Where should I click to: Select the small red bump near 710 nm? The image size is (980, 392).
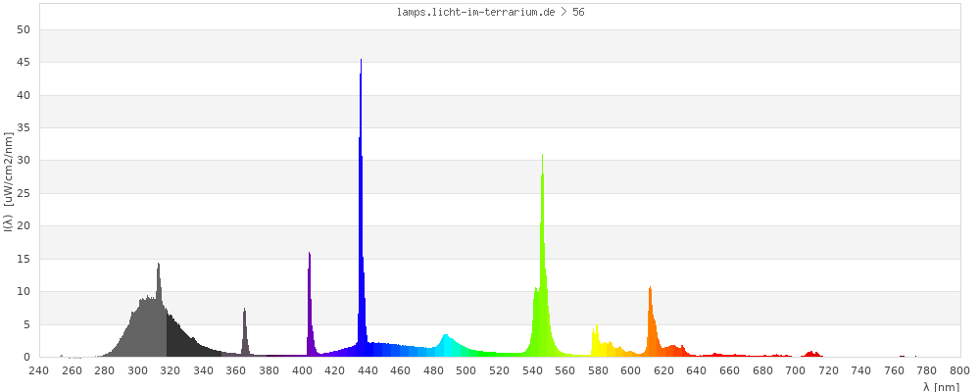[x=811, y=354]
